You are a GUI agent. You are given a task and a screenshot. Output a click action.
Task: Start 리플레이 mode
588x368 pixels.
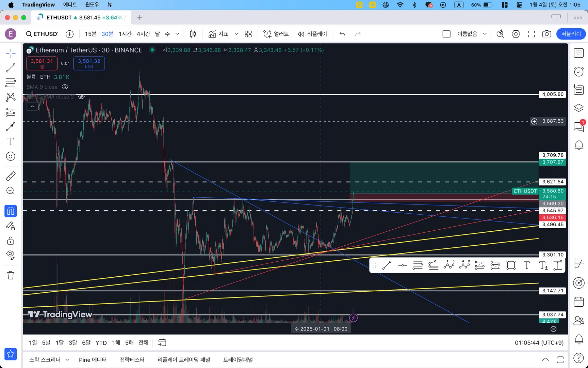(x=312, y=34)
